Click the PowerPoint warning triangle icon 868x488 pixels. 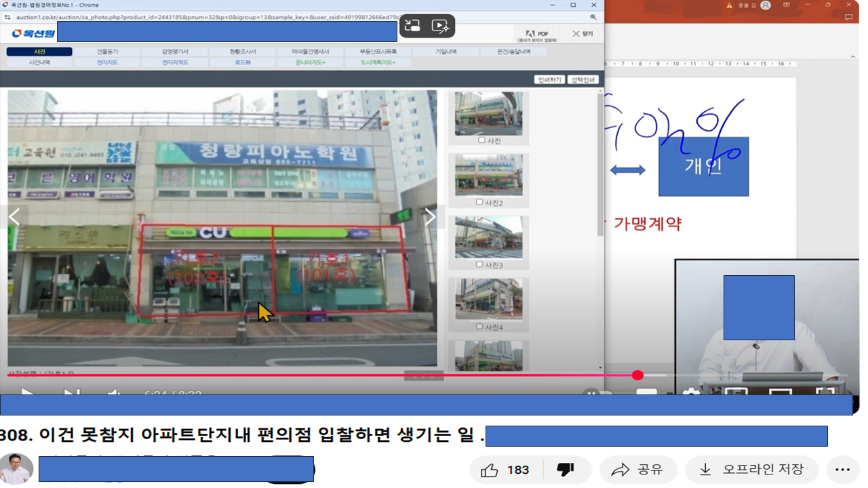pyautogui.click(x=730, y=5)
